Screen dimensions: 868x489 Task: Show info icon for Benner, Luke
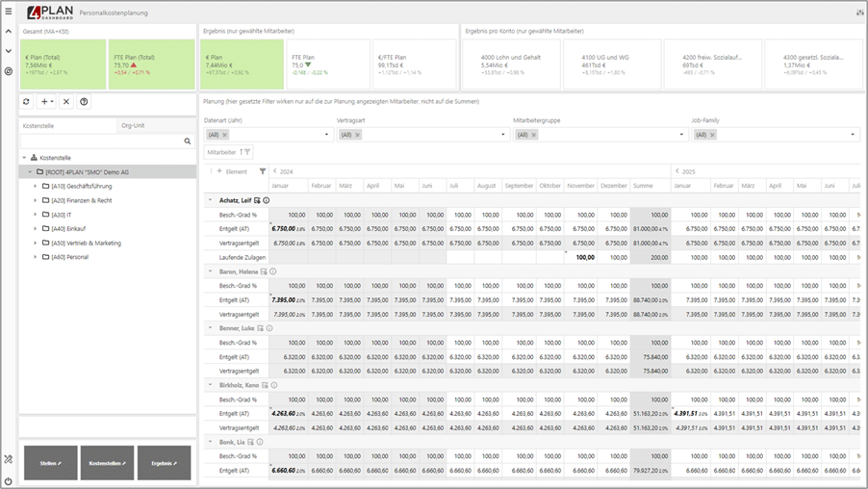click(x=269, y=328)
